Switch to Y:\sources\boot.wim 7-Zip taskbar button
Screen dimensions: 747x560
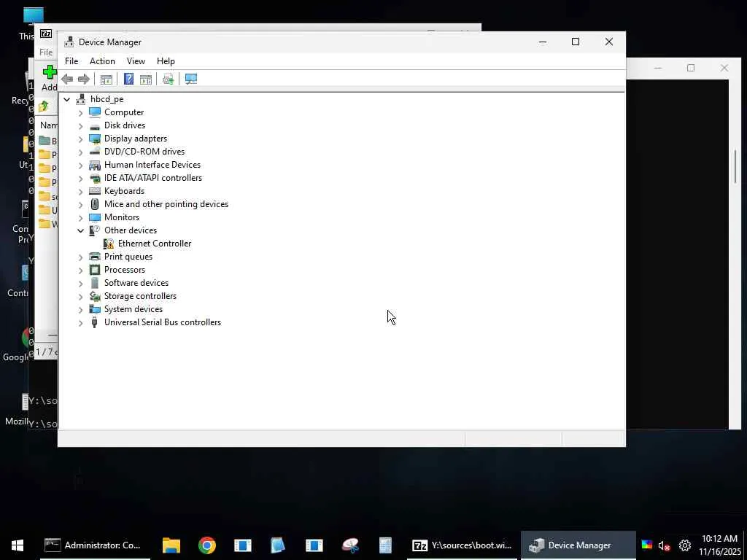(462, 545)
